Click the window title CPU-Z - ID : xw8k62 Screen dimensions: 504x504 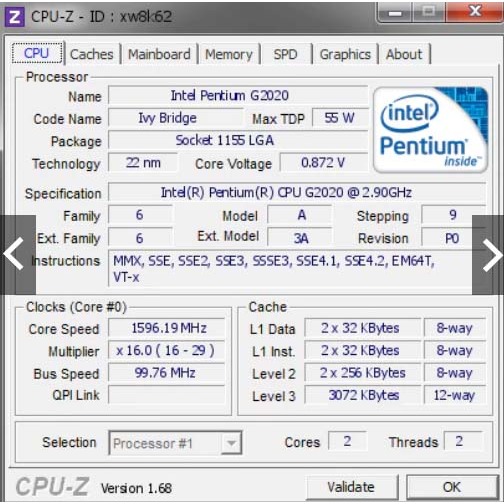click(x=102, y=16)
